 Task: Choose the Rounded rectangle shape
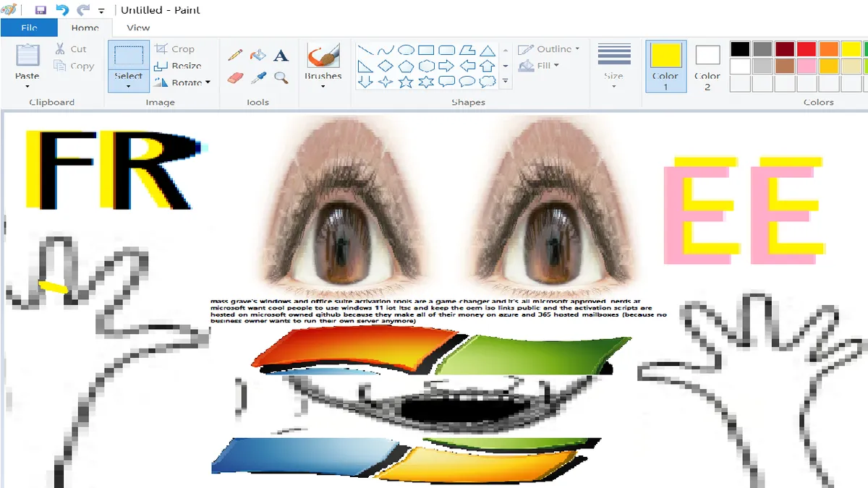point(447,50)
